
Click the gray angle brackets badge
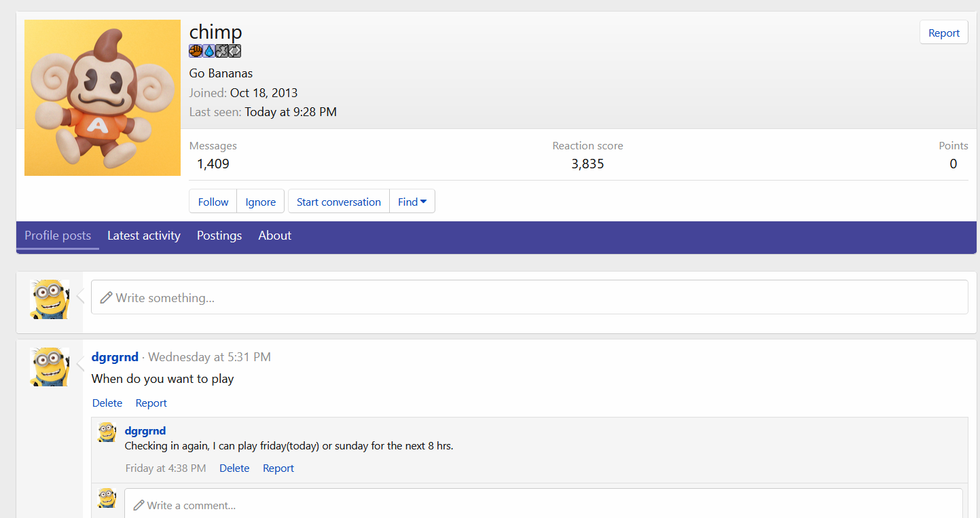coord(234,51)
